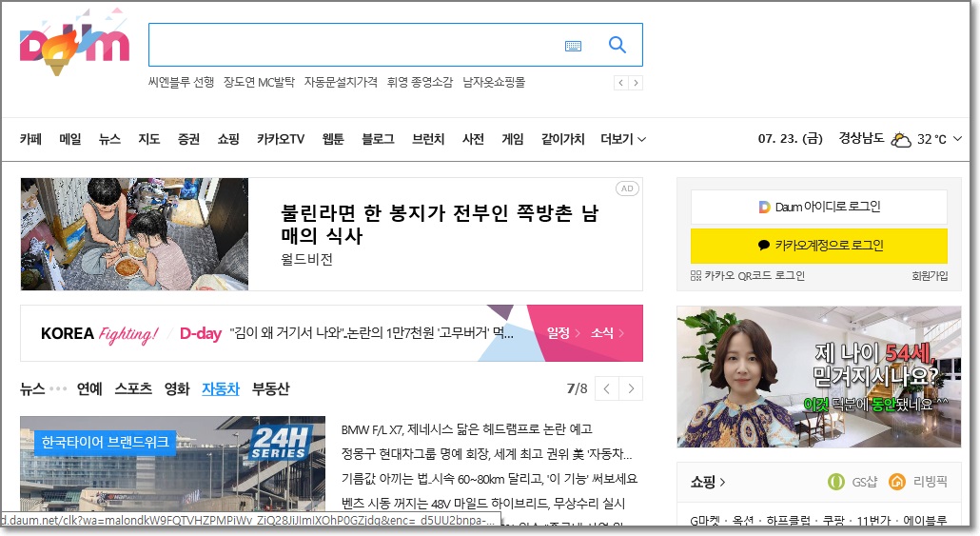980x536 pixels.
Task: Open 뉴스 in the top menu bar
Action: tap(109, 139)
